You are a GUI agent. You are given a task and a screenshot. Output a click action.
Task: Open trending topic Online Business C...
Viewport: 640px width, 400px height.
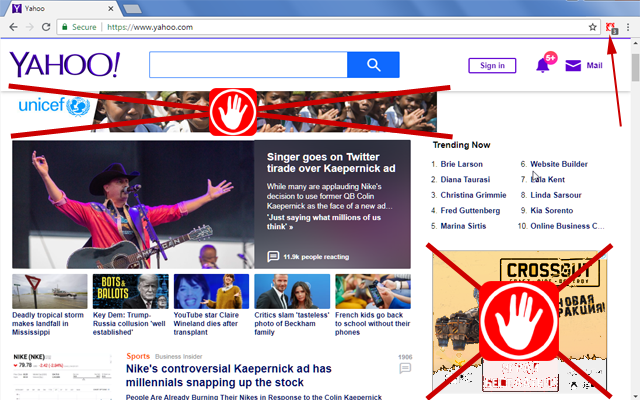[x=567, y=226]
